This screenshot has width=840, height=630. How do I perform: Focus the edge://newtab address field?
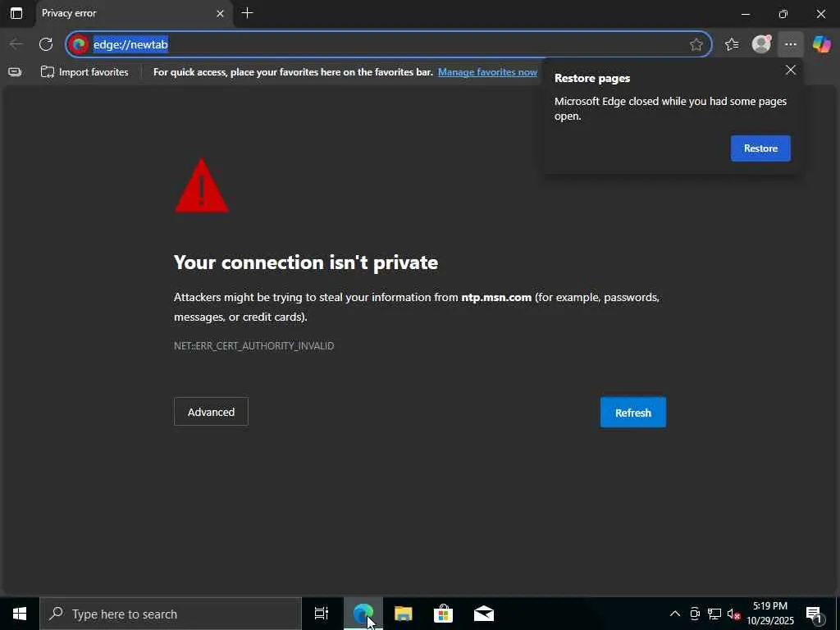(x=388, y=44)
